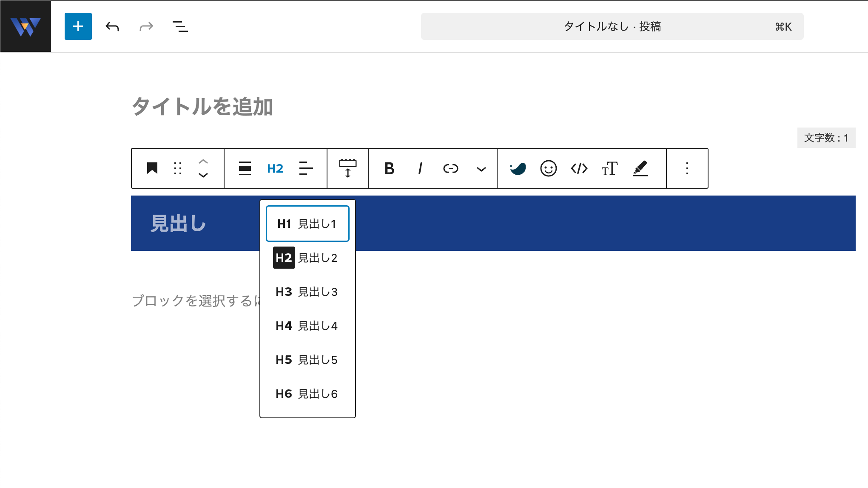Open the command palette via ⌘K bar
The height and width of the screenshot is (488, 868).
[x=612, y=26]
